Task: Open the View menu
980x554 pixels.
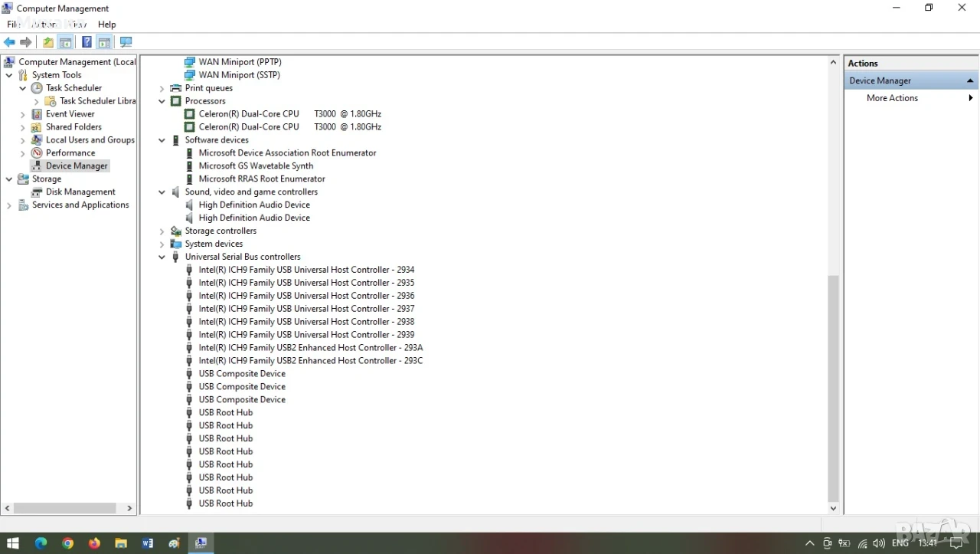Action: point(77,25)
